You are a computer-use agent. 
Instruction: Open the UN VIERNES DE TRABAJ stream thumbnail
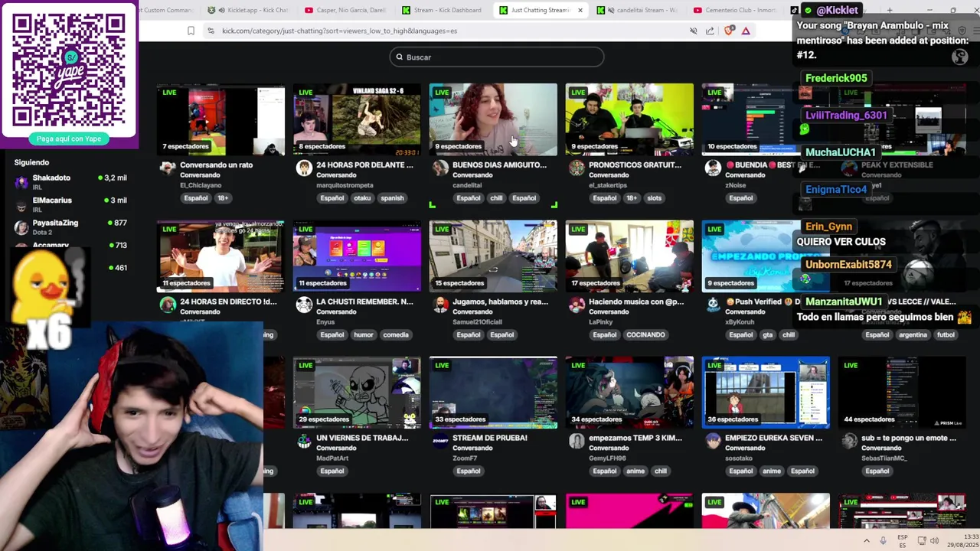point(357,393)
